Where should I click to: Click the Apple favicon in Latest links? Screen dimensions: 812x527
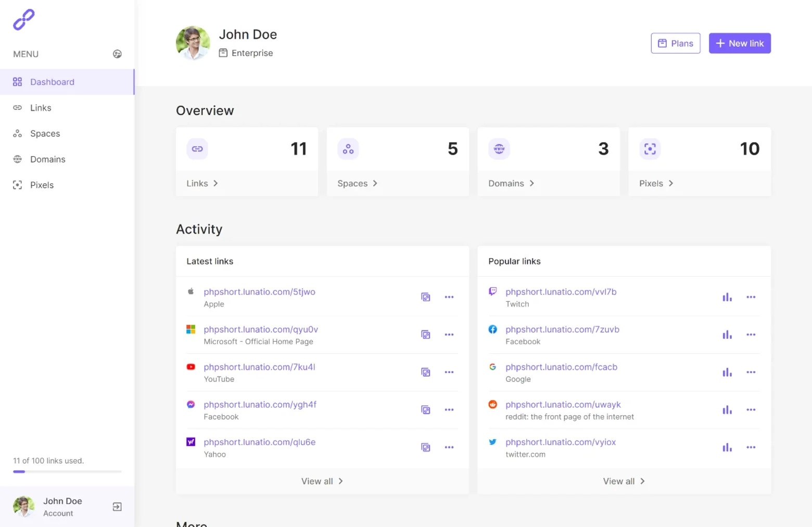click(191, 291)
